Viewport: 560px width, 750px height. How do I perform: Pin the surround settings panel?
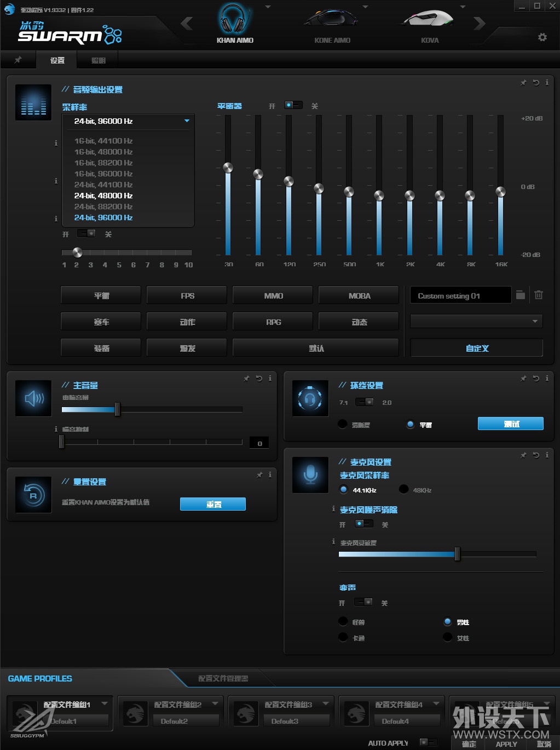(523, 379)
